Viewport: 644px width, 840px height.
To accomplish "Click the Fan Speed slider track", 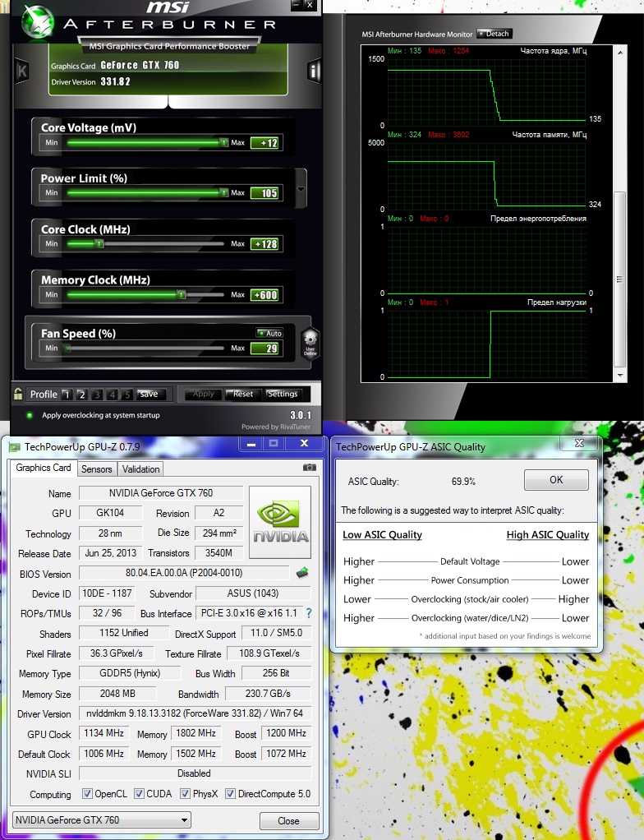I will pos(145,348).
